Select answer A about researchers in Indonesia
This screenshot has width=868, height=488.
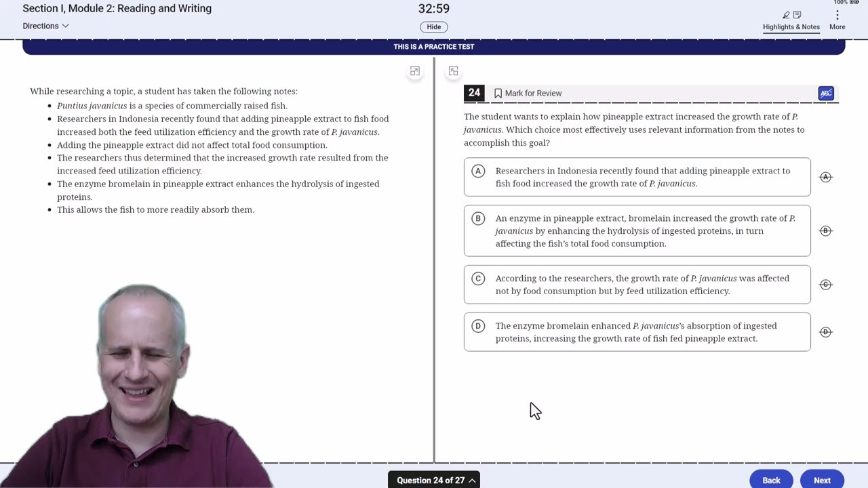click(637, 177)
